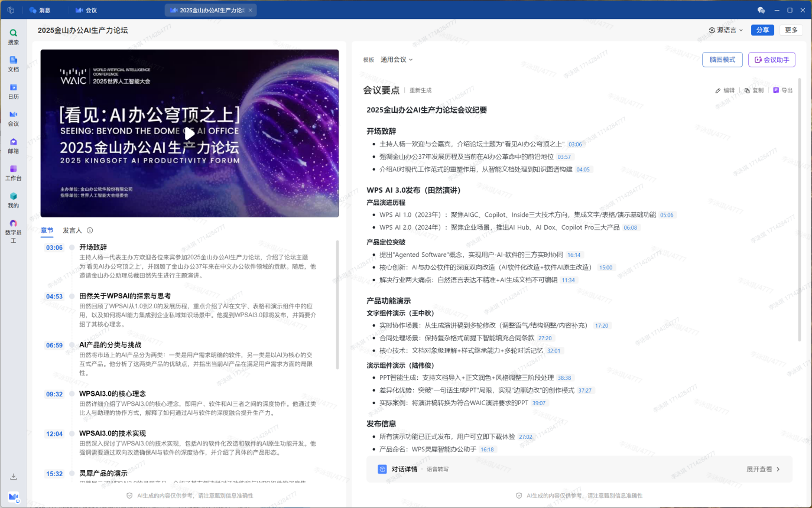Click the 更多 button

(x=791, y=30)
